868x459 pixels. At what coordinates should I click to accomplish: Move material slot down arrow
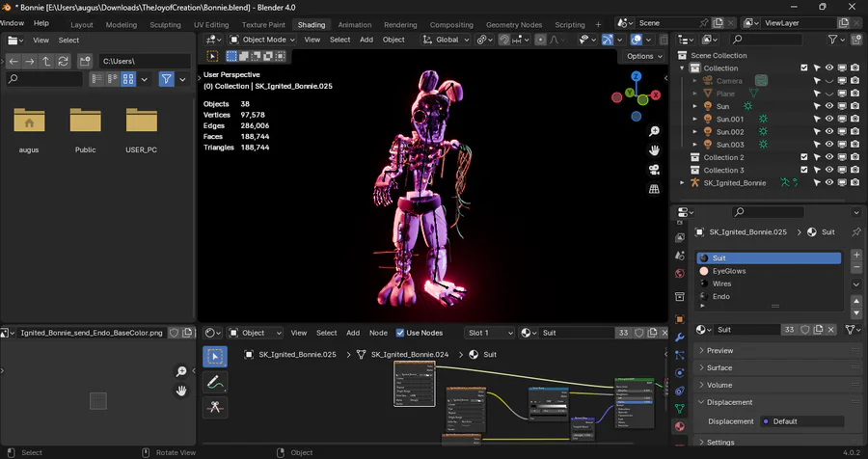pyautogui.click(x=856, y=314)
